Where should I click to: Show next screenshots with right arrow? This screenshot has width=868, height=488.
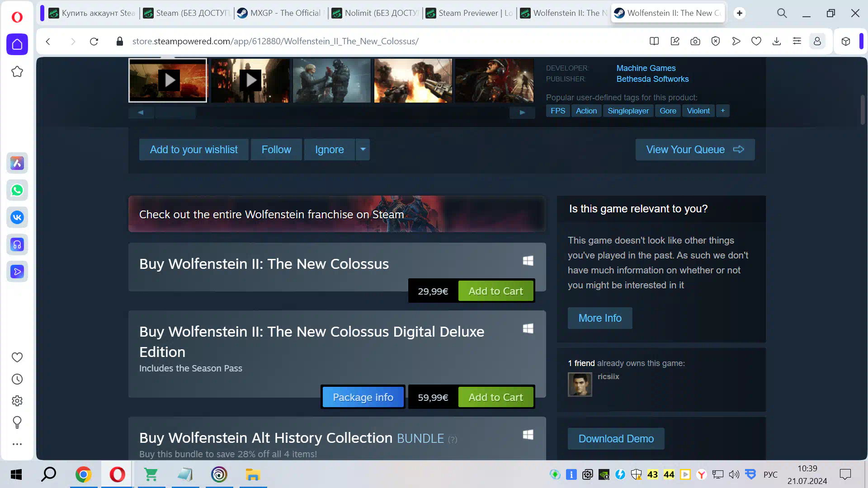(522, 113)
